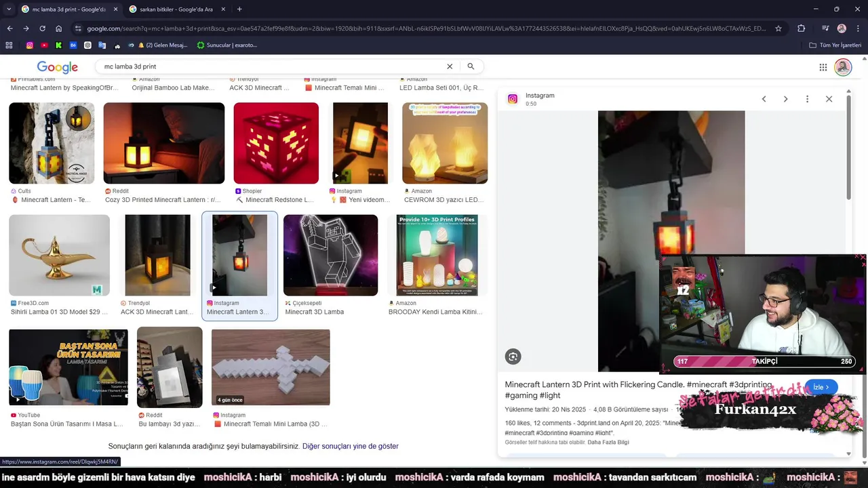868x488 pixels.
Task: Close the image preview panel
Action: click(829, 99)
